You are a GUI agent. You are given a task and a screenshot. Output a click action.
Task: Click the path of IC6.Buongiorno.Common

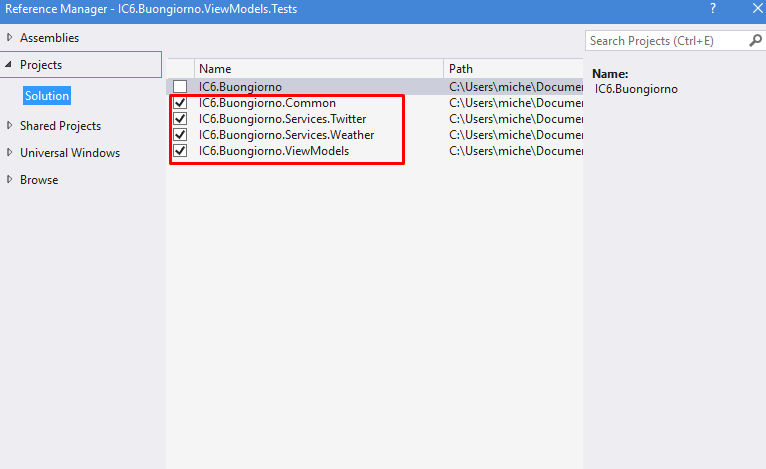coord(514,103)
